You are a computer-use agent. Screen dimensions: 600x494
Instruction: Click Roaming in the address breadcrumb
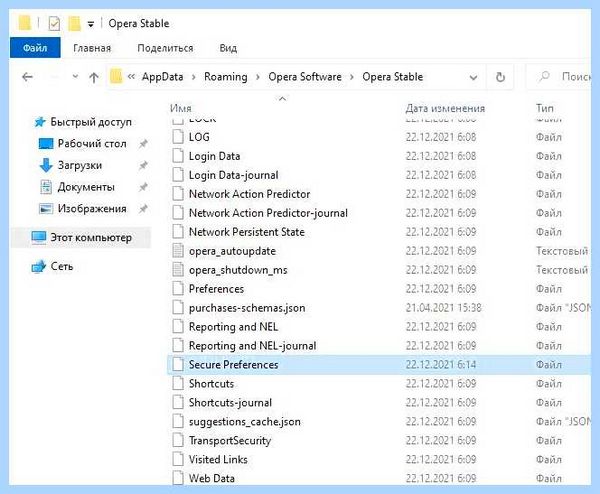[x=226, y=77]
